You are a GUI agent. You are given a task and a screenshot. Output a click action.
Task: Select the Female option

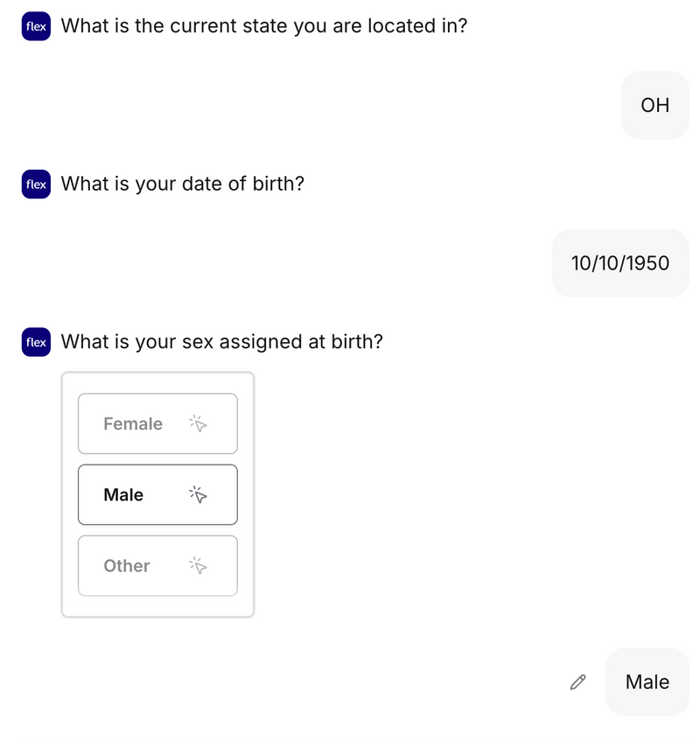[x=157, y=423]
